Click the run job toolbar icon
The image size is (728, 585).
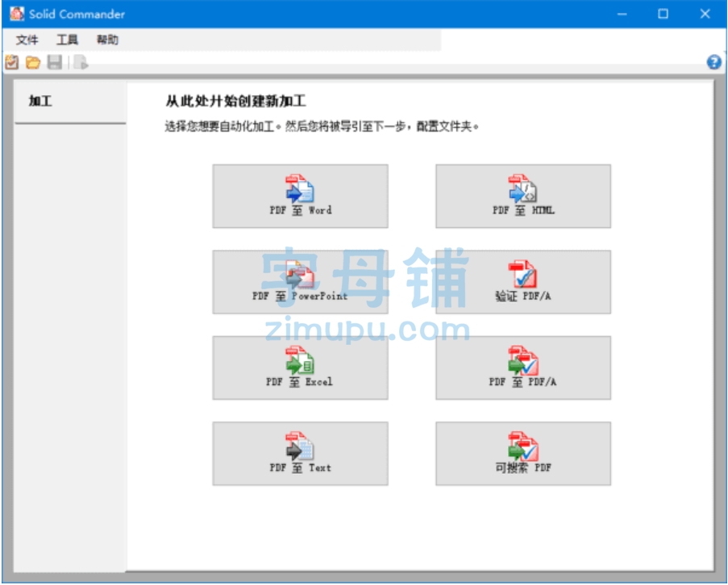(81, 62)
